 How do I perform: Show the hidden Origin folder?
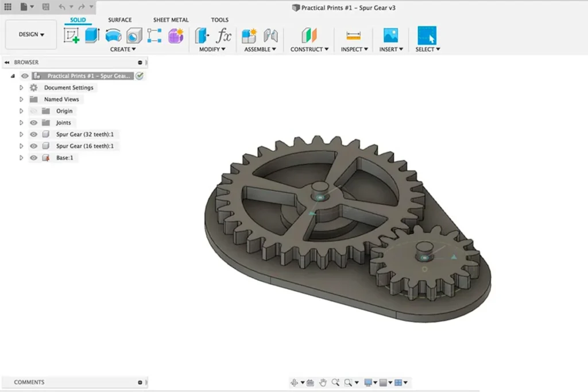[x=33, y=111]
